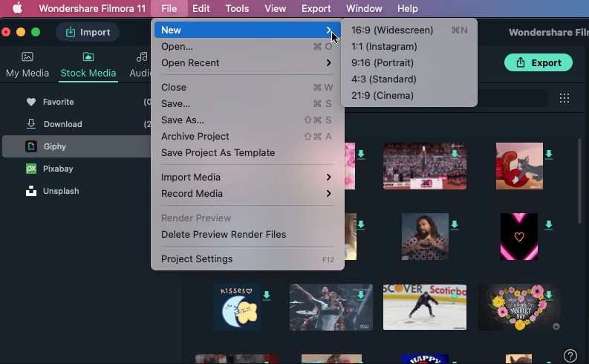Create new 9:16 (Portrait) project
The height and width of the screenshot is (364, 589).
[409, 62]
